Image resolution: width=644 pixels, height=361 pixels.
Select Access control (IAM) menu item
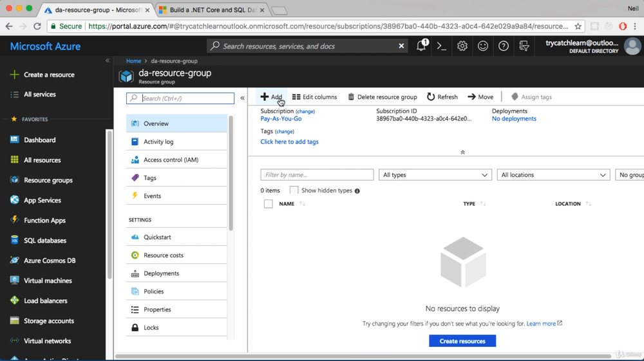[x=171, y=160]
